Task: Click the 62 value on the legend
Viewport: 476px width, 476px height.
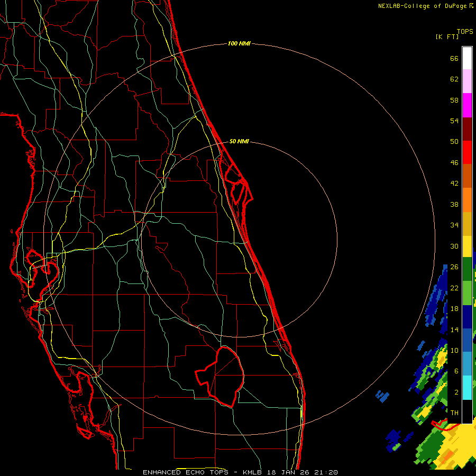Action: click(x=454, y=79)
